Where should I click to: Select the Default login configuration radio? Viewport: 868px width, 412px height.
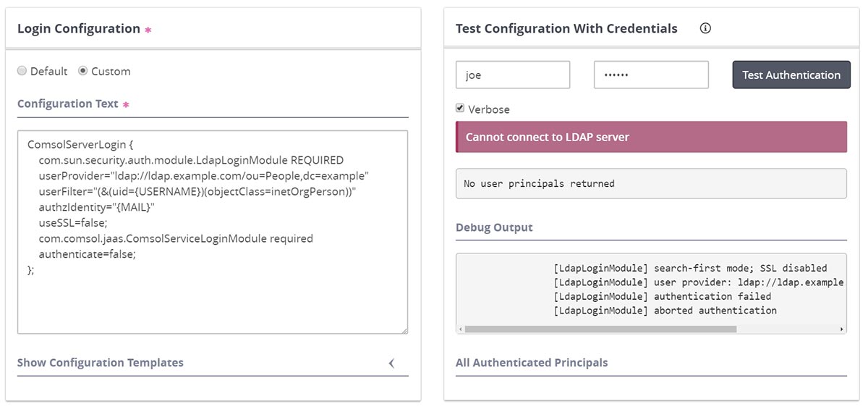(22, 71)
